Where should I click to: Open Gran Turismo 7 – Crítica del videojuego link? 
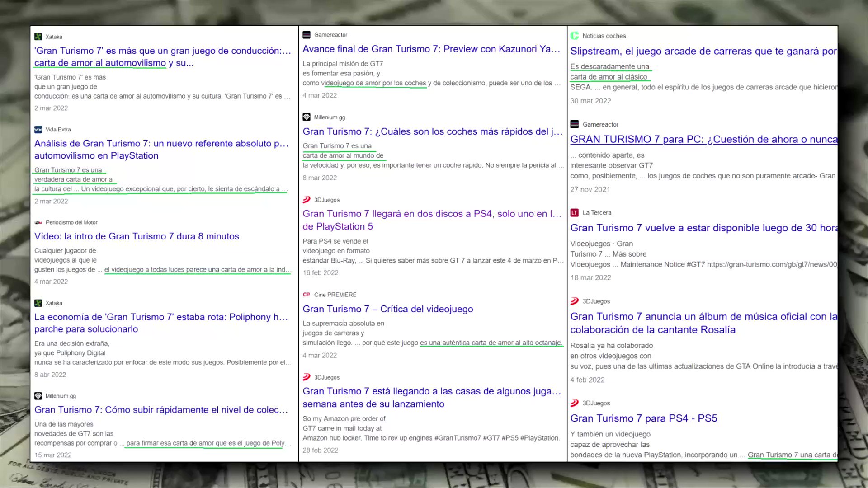pos(388,309)
